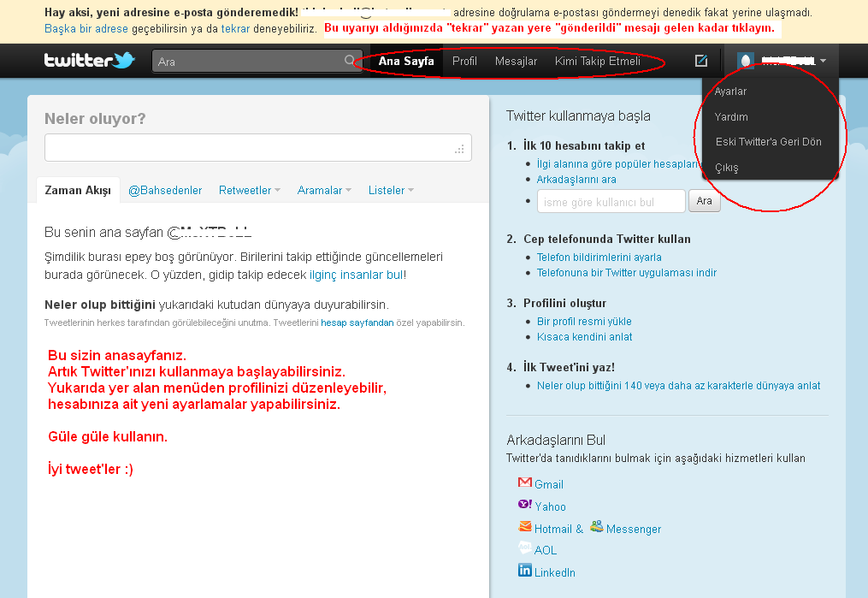Select the AOL icon in the sidebar
The image size is (868, 598).
(525, 549)
